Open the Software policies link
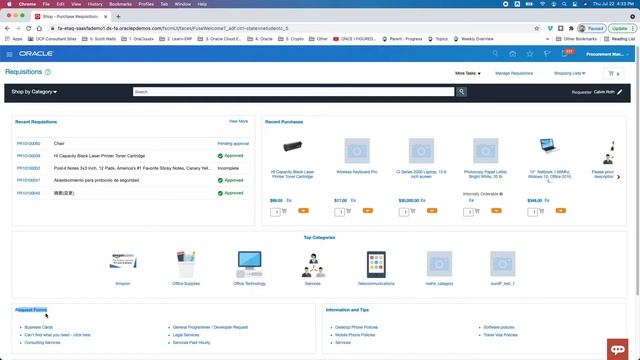The width and height of the screenshot is (640, 360). point(499,327)
